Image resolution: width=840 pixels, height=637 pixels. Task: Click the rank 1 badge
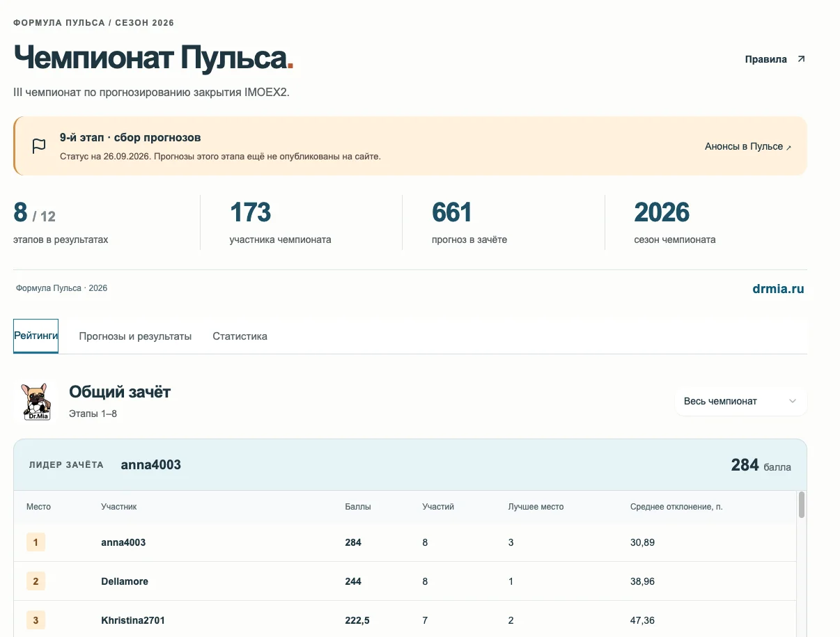click(36, 542)
